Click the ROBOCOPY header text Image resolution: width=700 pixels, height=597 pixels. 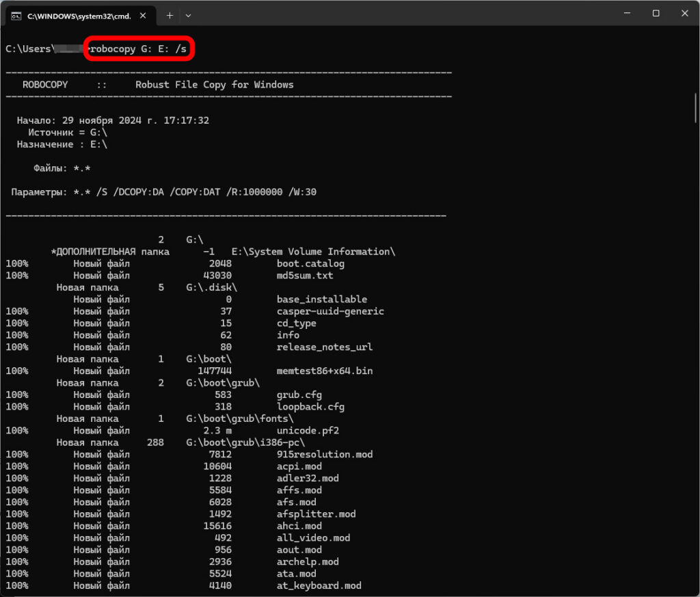45,84
